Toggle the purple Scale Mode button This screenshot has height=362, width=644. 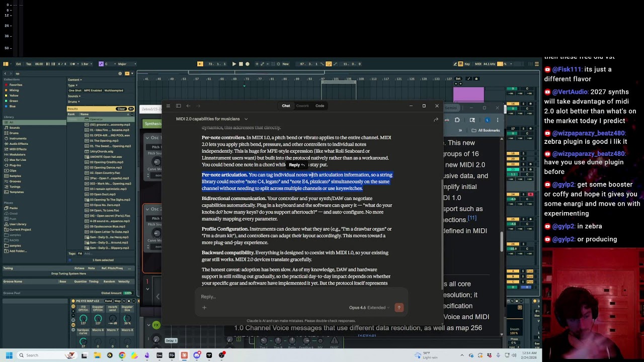tap(101, 64)
